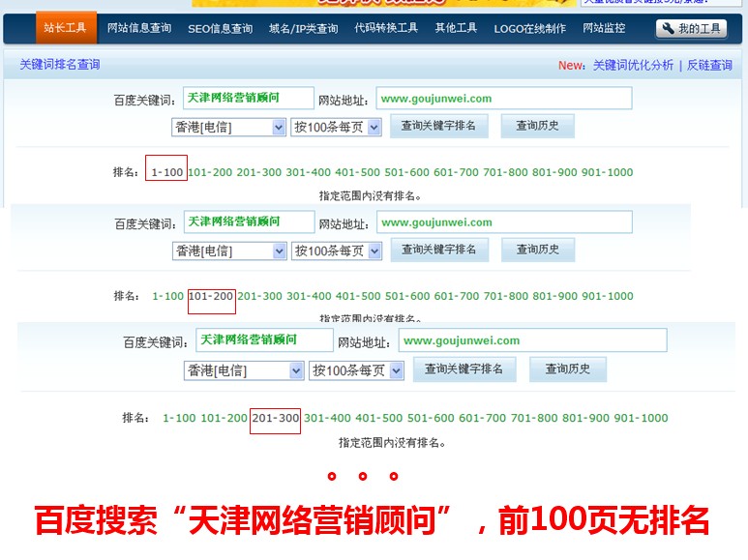Focus the 网站地址 field in the middle panel
This screenshot has width=748, height=560.
(505, 222)
